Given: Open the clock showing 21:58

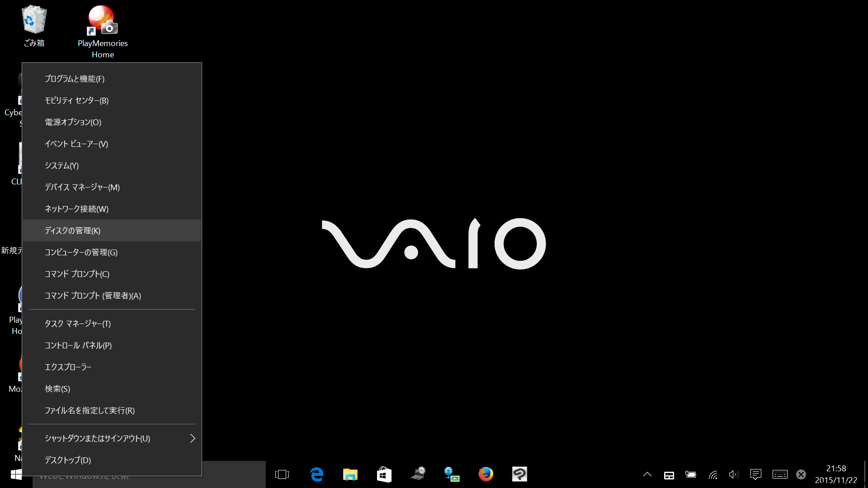Looking at the screenshot, I should click(x=836, y=474).
